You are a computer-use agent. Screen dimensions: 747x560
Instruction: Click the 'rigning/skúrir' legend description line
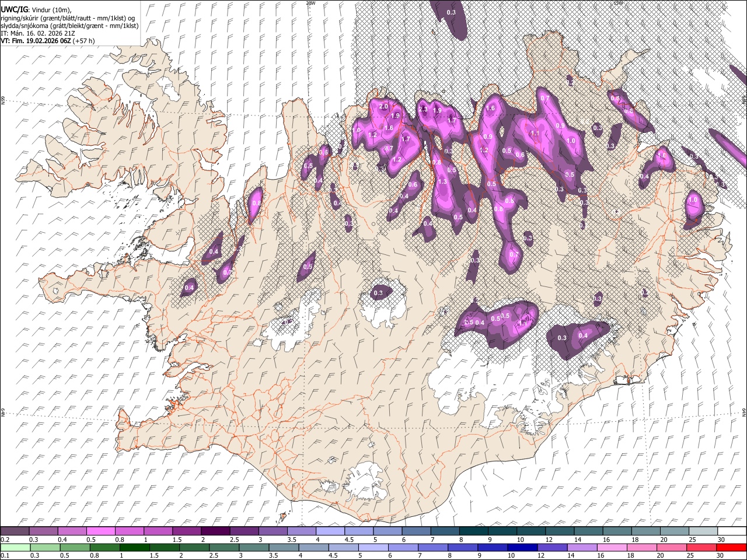[x=68, y=18]
